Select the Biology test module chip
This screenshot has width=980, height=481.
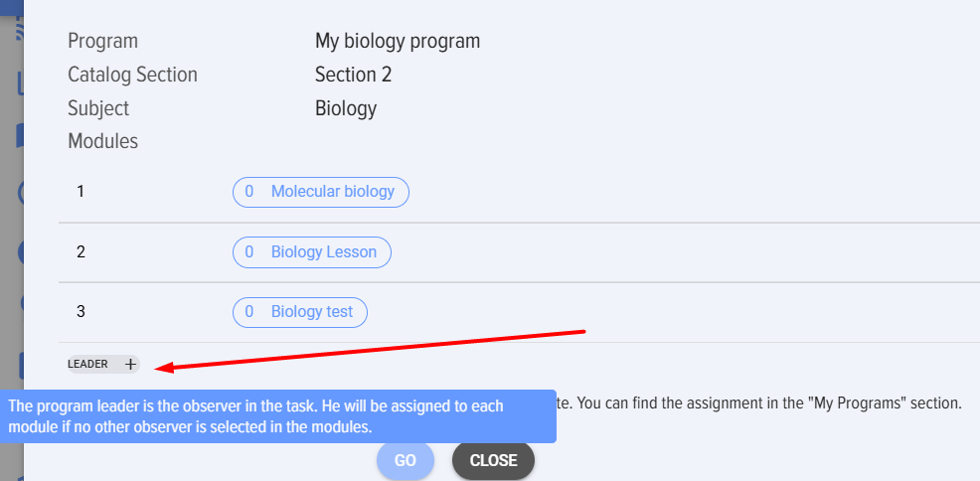pos(299,312)
